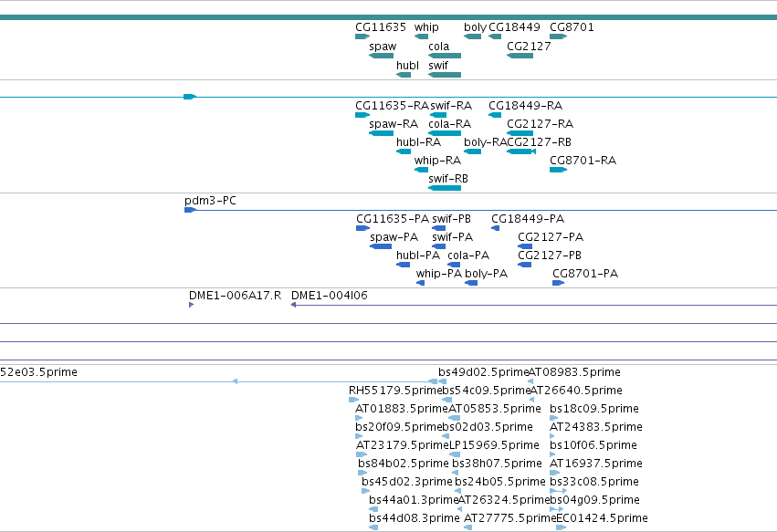Screen dimensions: 777x532
Task: Select EST bs10f06.5prime
Action: (x=552, y=454)
